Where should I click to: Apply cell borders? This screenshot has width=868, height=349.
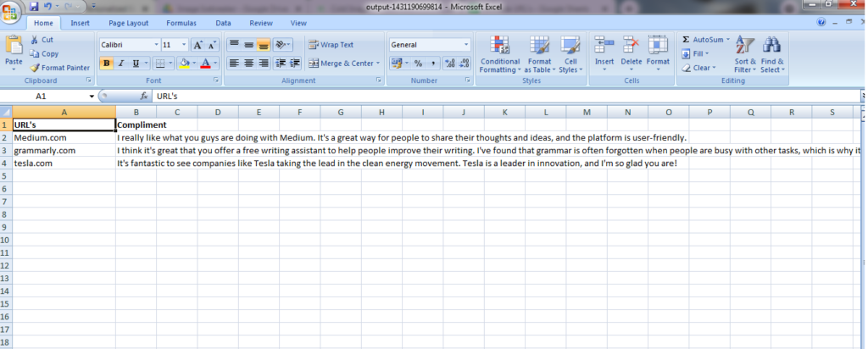[x=160, y=63]
